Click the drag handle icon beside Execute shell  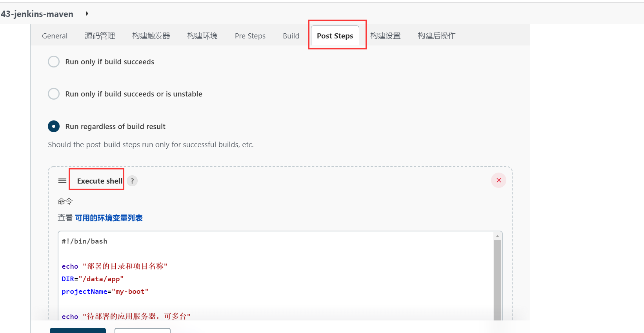[62, 181]
